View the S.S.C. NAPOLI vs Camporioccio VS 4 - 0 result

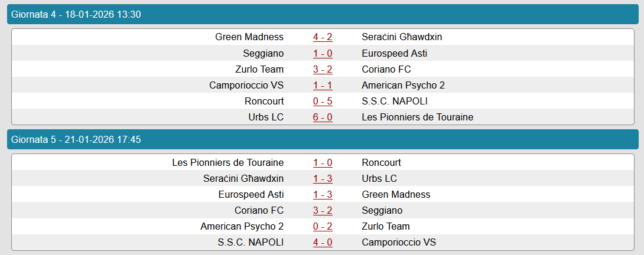(x=323, y=242)
